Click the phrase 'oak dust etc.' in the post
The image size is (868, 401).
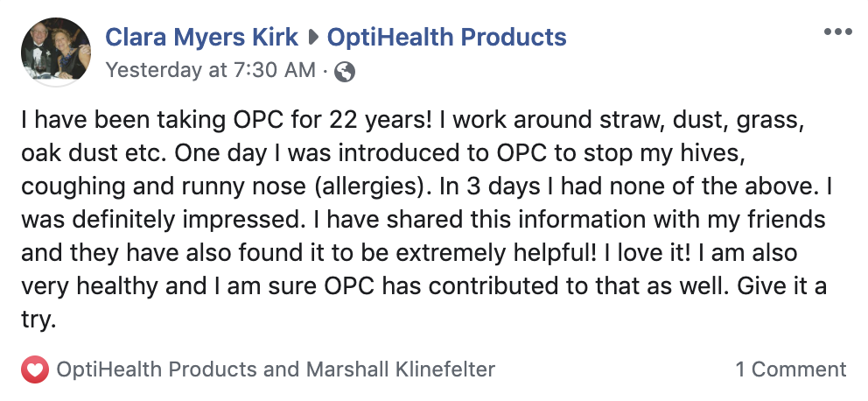tap(94, 154)
